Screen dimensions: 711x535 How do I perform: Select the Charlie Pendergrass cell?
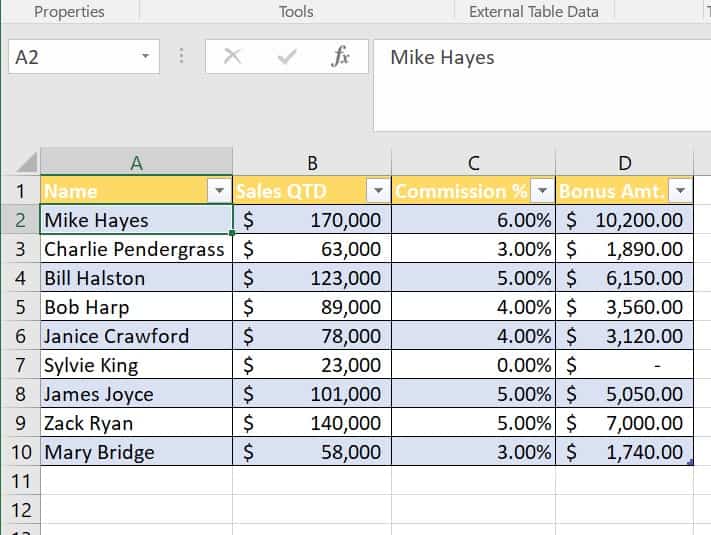coord(135,249)
